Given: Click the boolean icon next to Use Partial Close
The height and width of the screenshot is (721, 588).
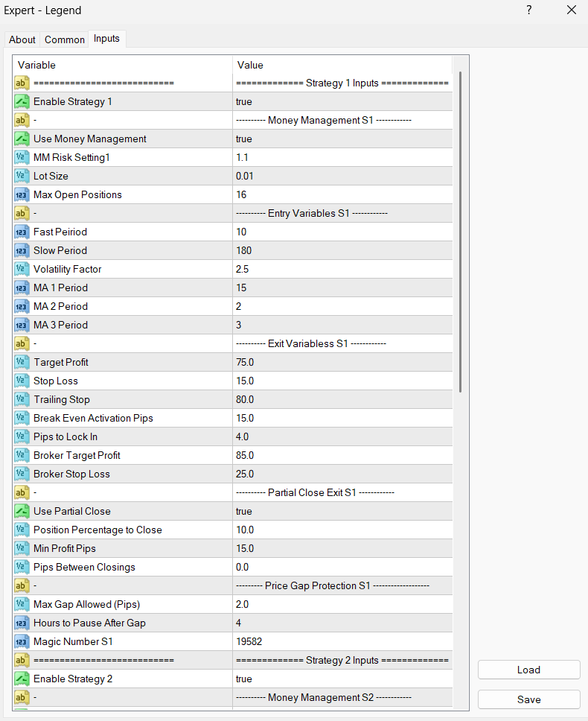Looking at the screenshot, I should click(x=22, y=511).
